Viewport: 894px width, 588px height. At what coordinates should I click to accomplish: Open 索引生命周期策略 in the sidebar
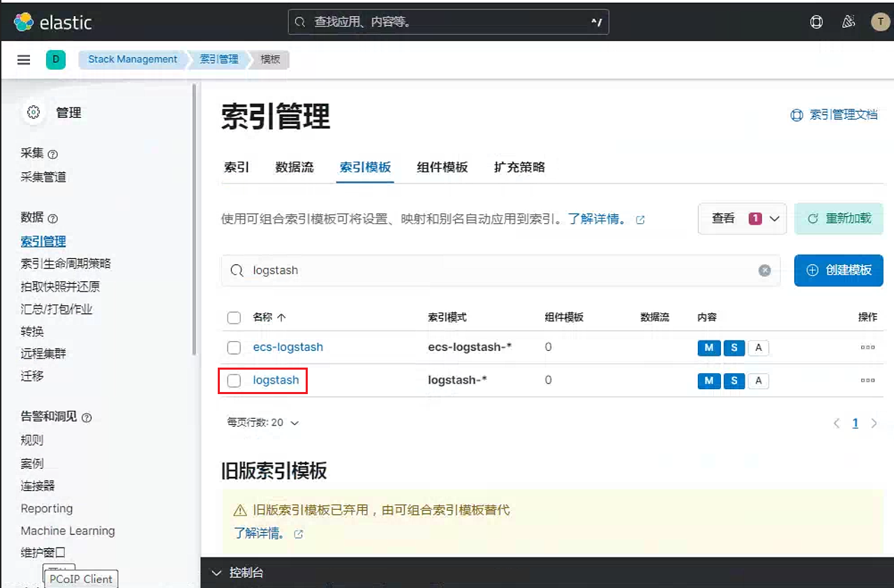(x=66, y=264)
